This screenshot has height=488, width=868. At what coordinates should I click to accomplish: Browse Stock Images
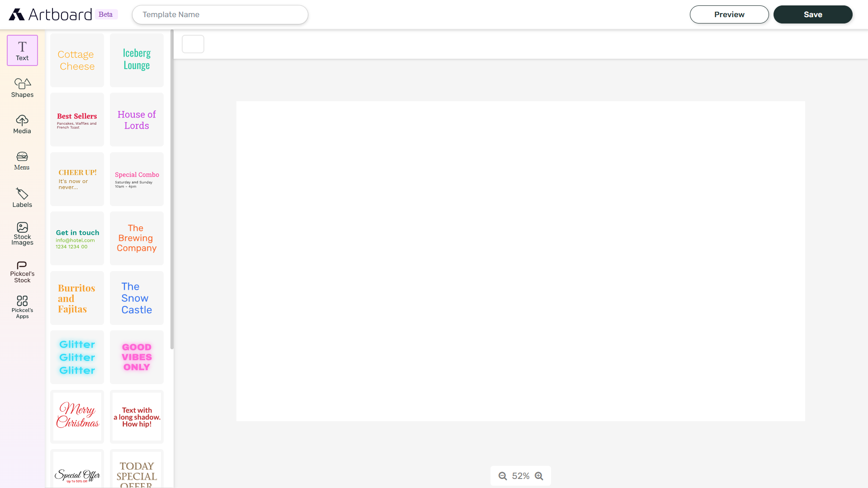coord(22,233)
